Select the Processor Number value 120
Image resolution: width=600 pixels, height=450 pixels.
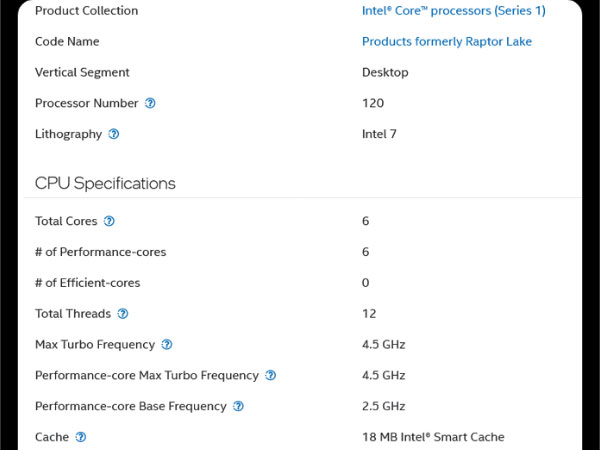[x=373, y=103]
